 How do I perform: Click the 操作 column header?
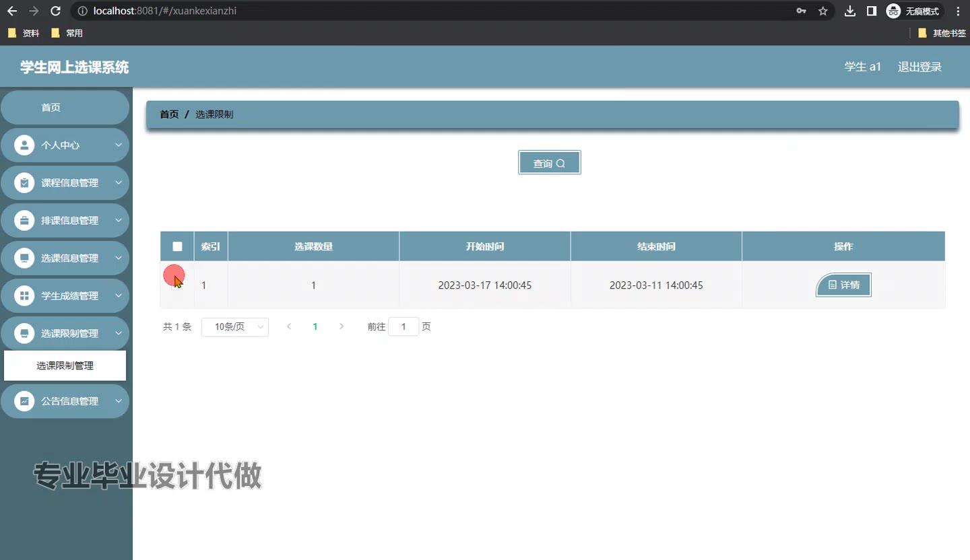click(x=843, y=246)
